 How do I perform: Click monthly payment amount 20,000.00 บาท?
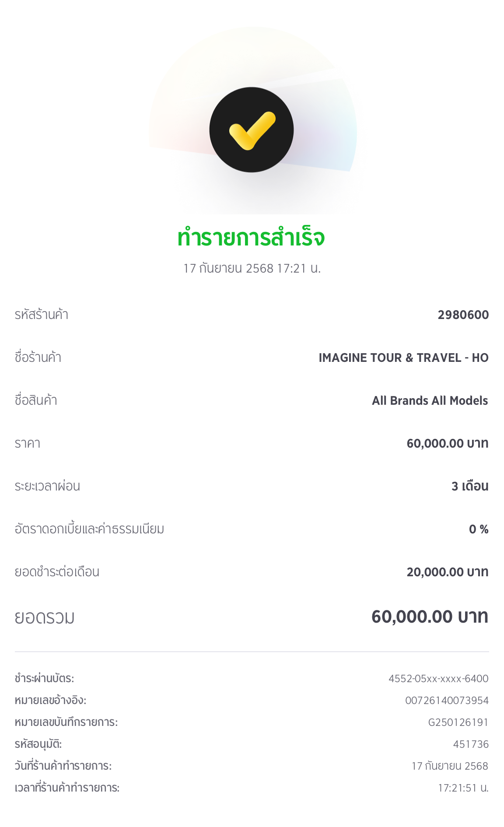pos(447,572)
